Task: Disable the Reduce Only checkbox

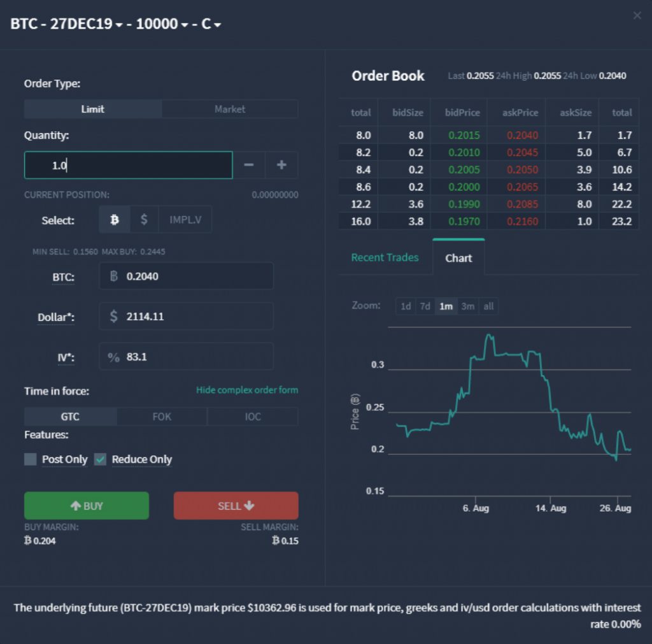Action: (100, 459)
